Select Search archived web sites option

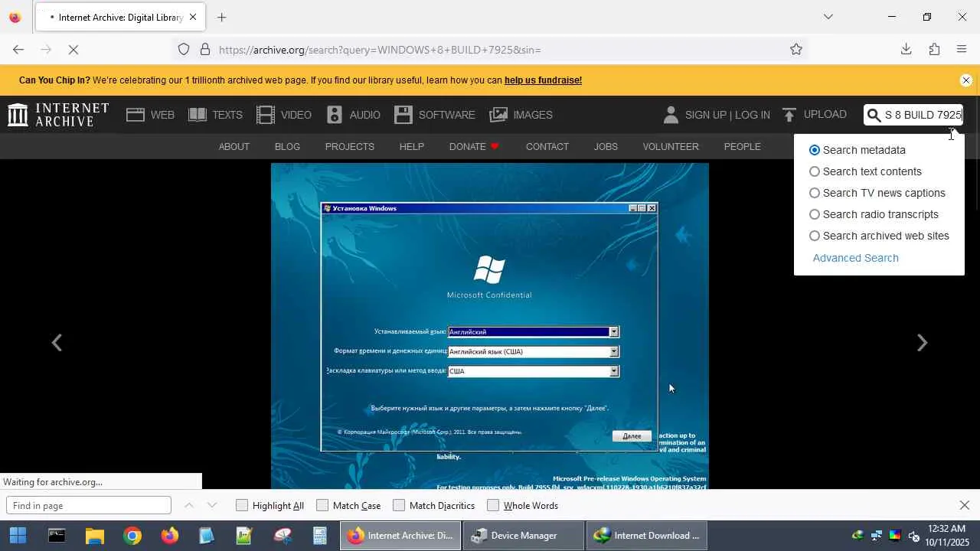(815, 236)
